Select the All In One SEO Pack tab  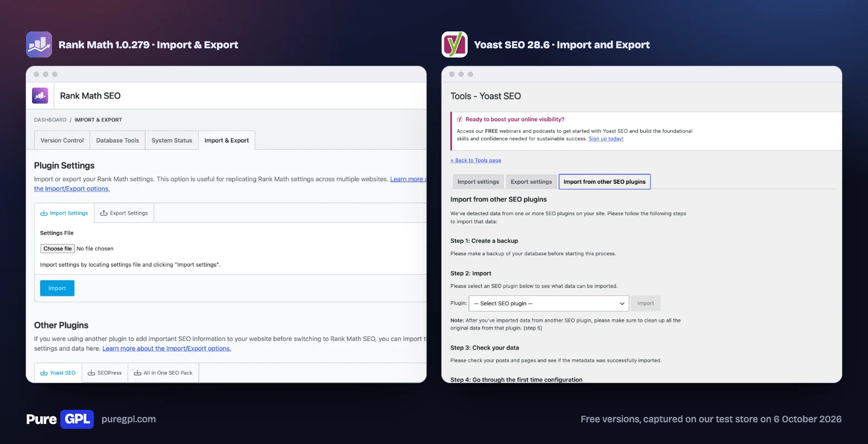coord(163,373)
